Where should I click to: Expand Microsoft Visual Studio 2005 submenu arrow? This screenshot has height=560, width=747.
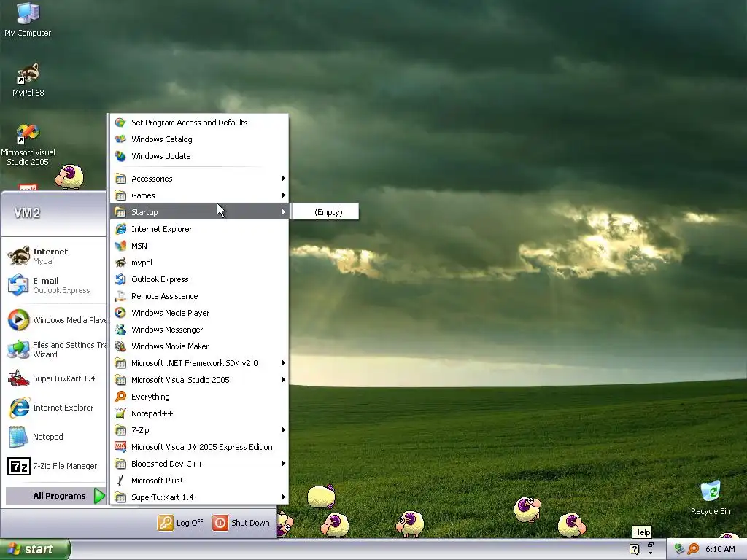[284, 379]
